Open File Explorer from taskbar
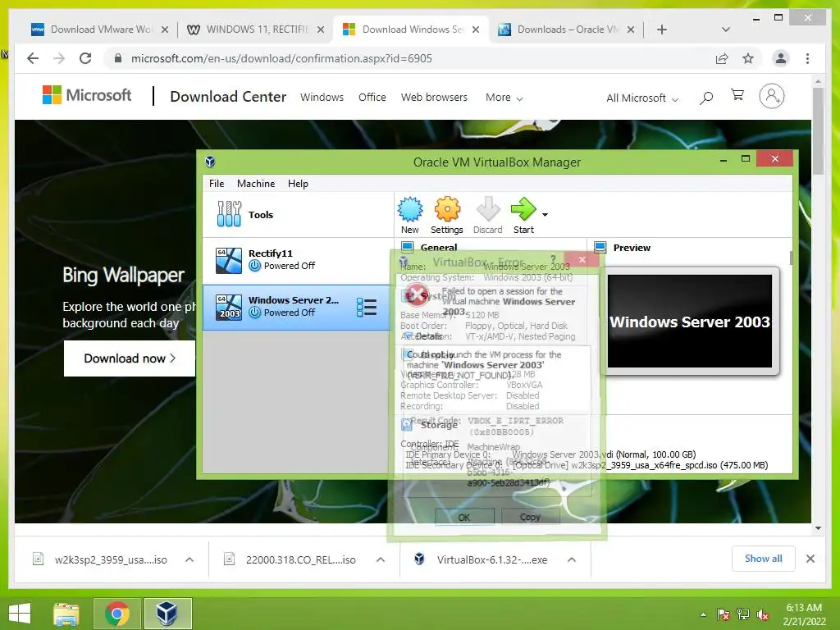The image size is (840, 630). [x=66, y=614]
